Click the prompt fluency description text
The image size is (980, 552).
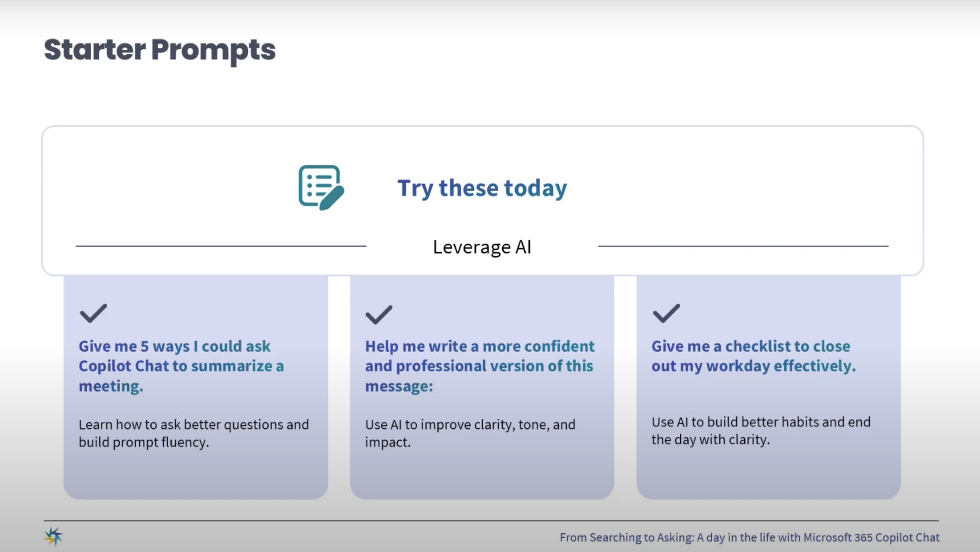coord(193,433)
